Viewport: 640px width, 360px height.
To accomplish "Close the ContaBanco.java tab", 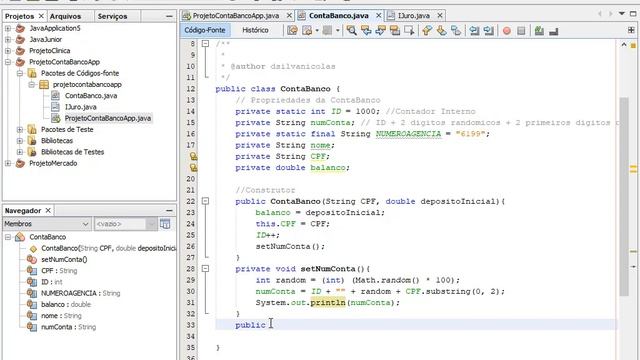I will click(x=378, y=16).
